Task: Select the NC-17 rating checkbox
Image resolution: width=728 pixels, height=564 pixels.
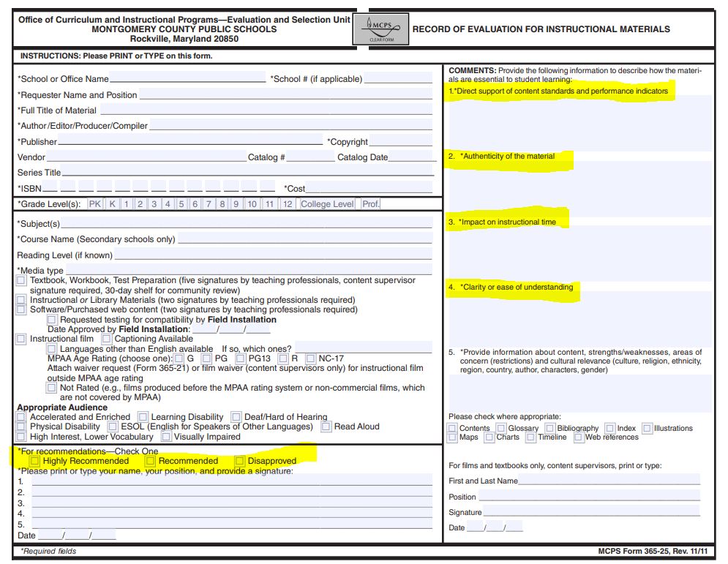Action: point(310,358)
